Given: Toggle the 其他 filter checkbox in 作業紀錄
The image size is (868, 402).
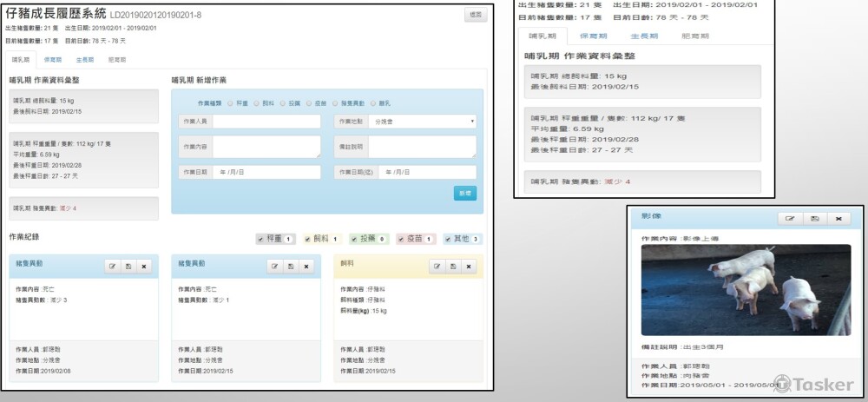Looking at the screenshot, I should coord(449,239).
